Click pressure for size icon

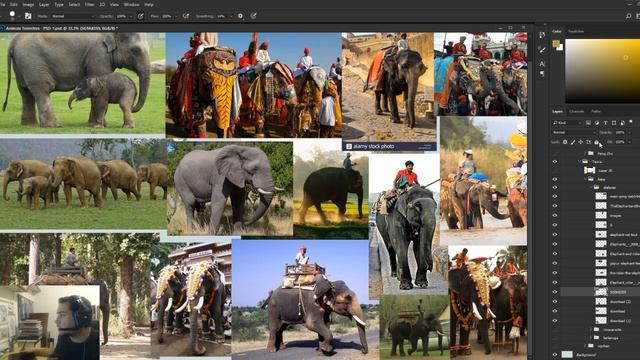pyautogui.click(x=253, y=16)
